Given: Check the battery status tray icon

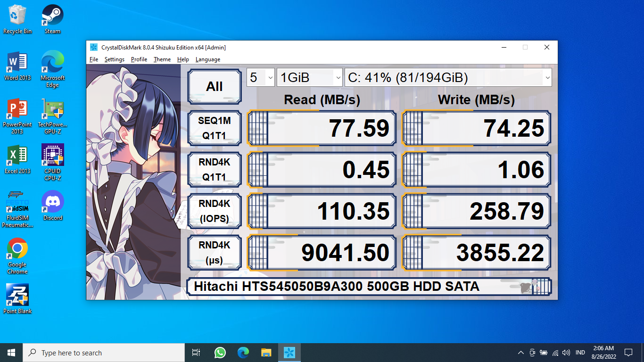Looking at the screenshot, I should [544, 353].
